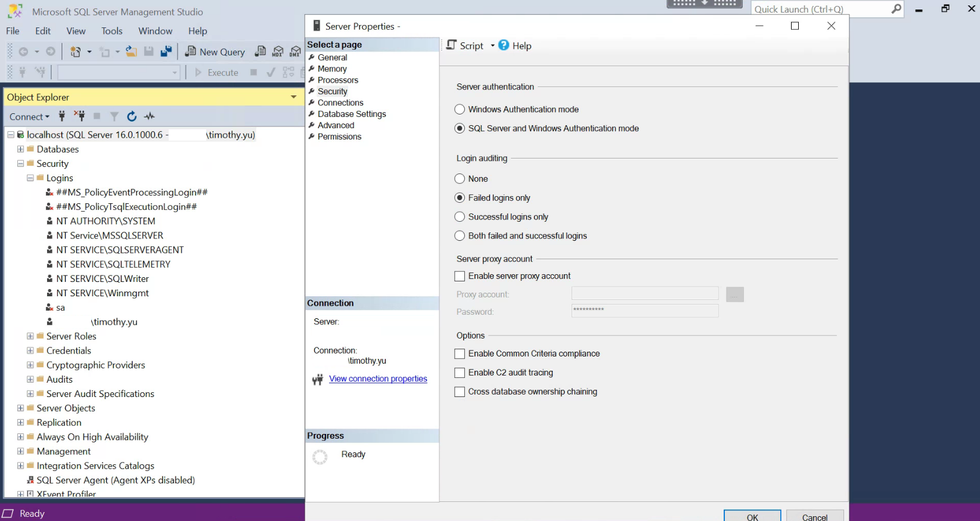The height and width of the screenshot is (521, 980).
Task: Click OK in Server Properties dialog
Action: [x=752, y=516]
